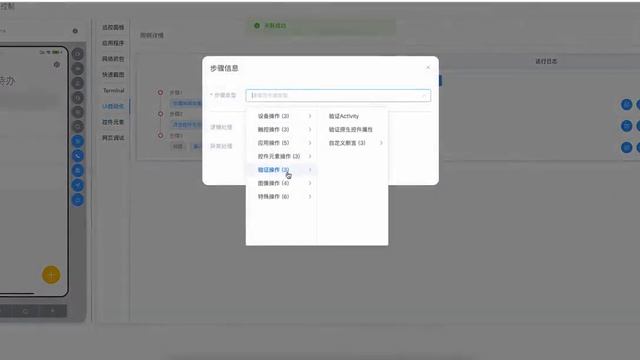This screenshot has height=360, width=640.
Task: Select the highlighted 验证操作 (3) category
Action: point(282,170)
